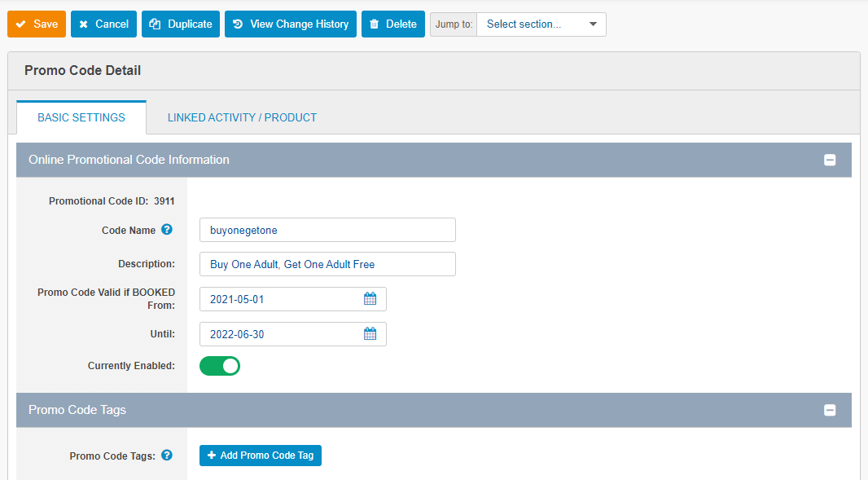The height and width of the screenshot is (480, 868).
Task: Click the Cancel button
Action: click(103, 24)
